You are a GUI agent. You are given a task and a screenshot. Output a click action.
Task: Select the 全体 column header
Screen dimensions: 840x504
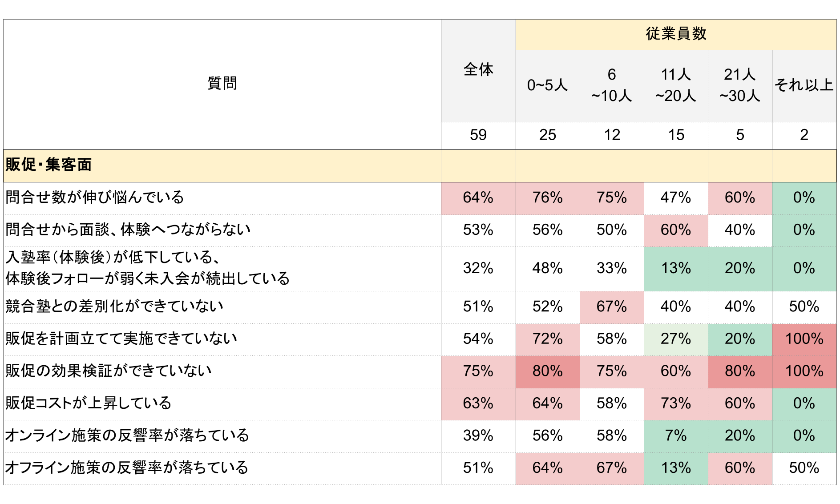pos(478,70)
